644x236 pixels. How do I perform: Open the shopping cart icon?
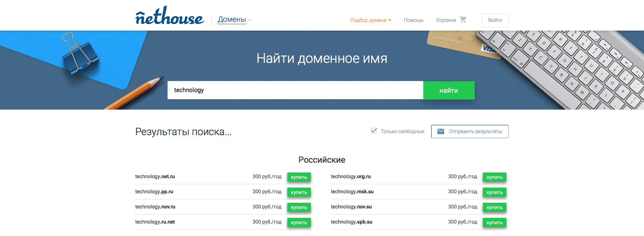point(463,20)
